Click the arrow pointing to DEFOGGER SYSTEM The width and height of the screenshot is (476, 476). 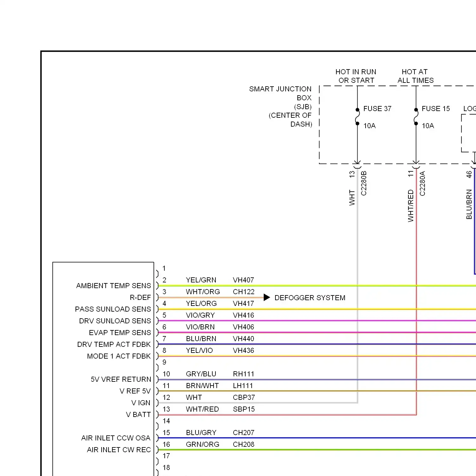267,297
